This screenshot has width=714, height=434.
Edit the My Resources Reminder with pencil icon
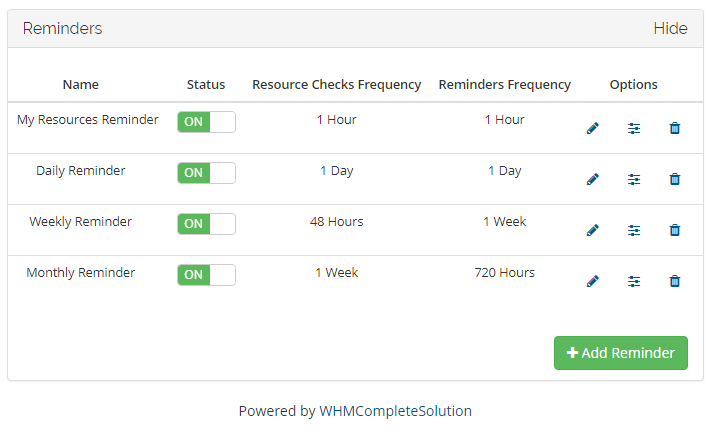(x=592, y=129)
